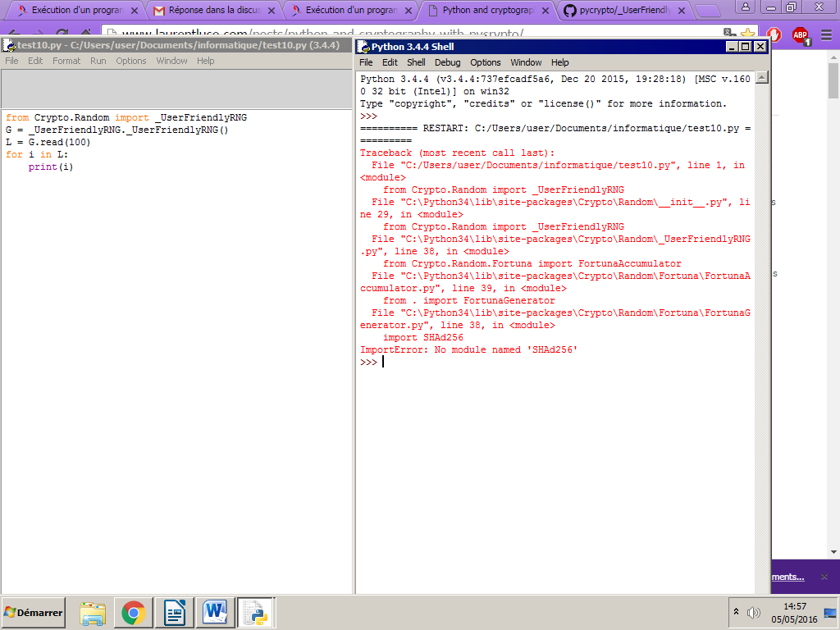Image resolution: width=840 pixels, height=630 pixels.
Task: Open Window menu in Python Shell
Action: pos(526,62)
